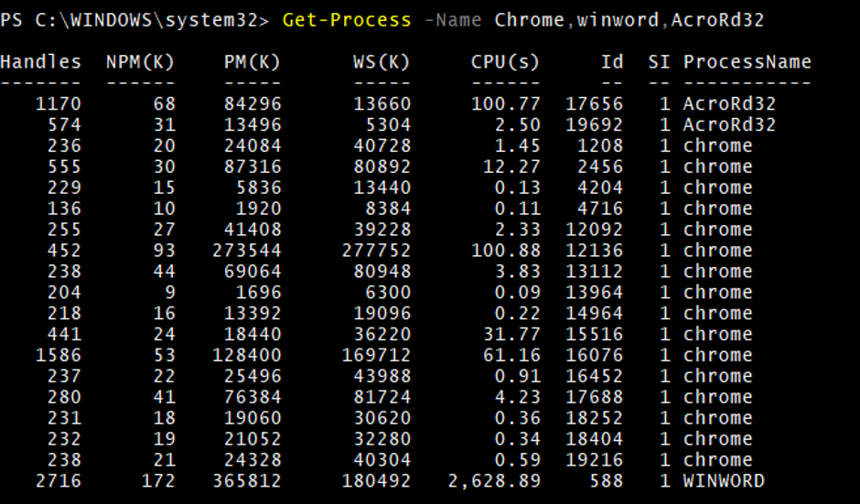860x504 pixels.
Task: Click the NPM(K) column header
Action: [140, 62]
